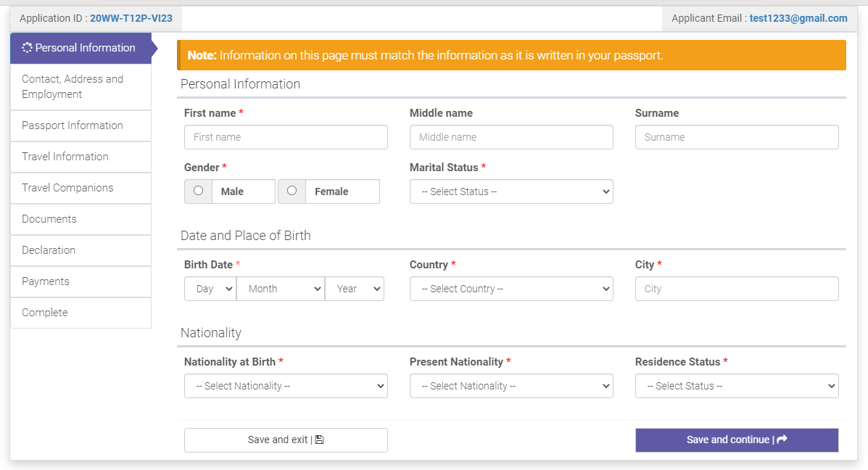Screen dimensions: 868x470
Task: Open the Documents step
Action: pos(80,219)
